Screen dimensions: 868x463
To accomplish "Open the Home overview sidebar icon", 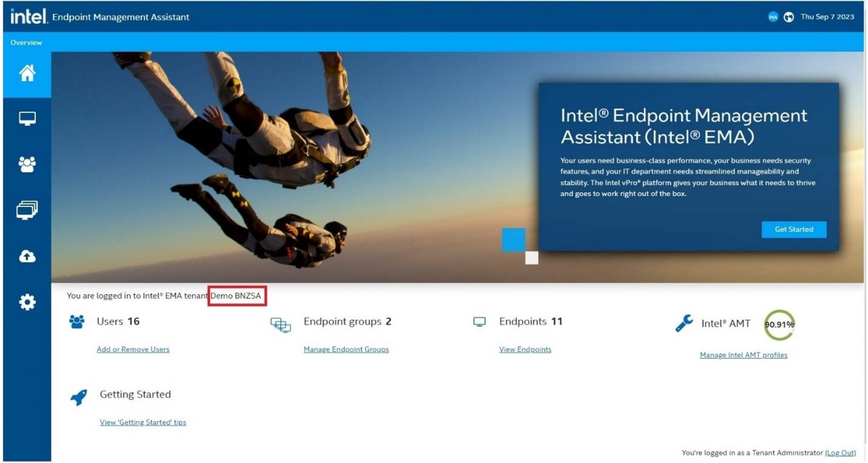I will click(27, 73).
